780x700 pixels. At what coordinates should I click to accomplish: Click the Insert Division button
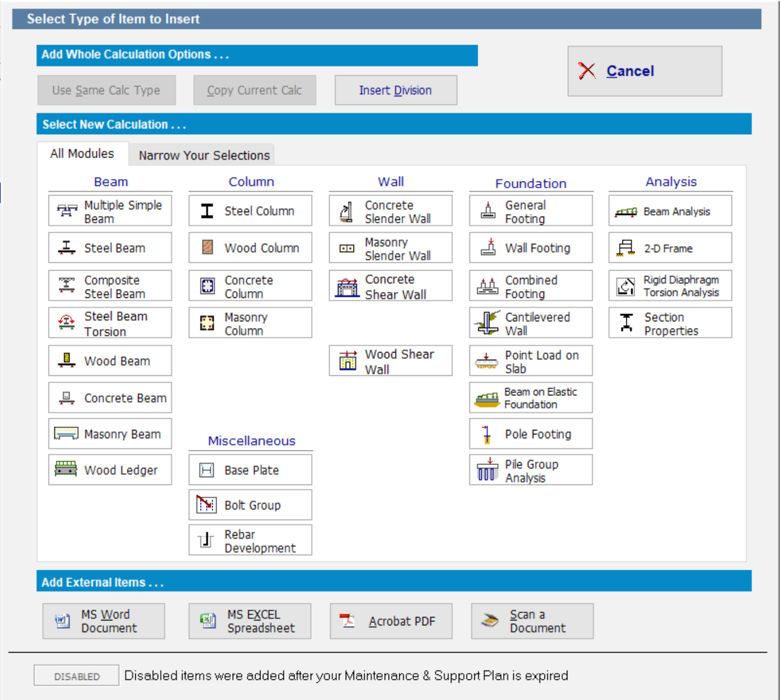coord(396,90)
